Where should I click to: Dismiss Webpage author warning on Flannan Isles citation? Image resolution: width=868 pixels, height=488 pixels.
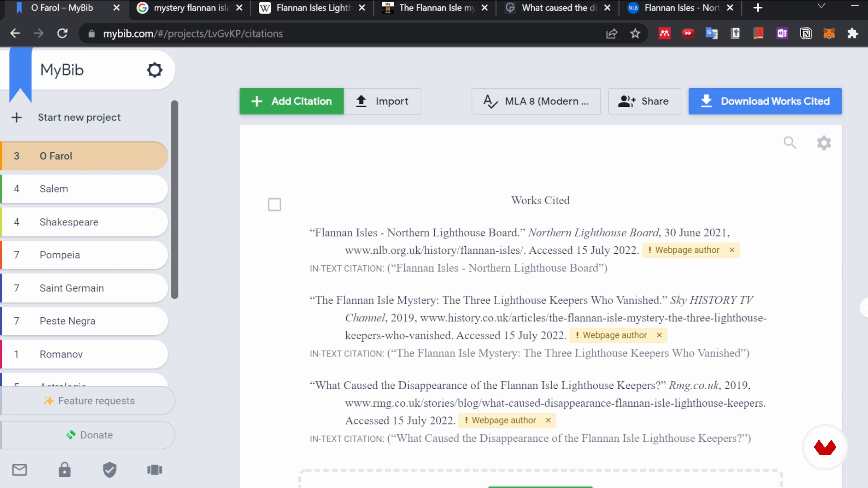731,250
